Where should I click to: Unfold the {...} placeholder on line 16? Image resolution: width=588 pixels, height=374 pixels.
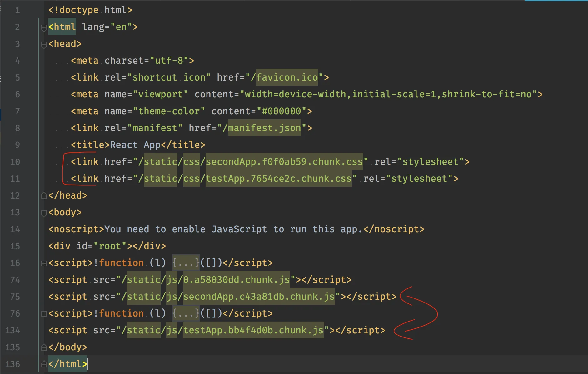click(186, 263)
